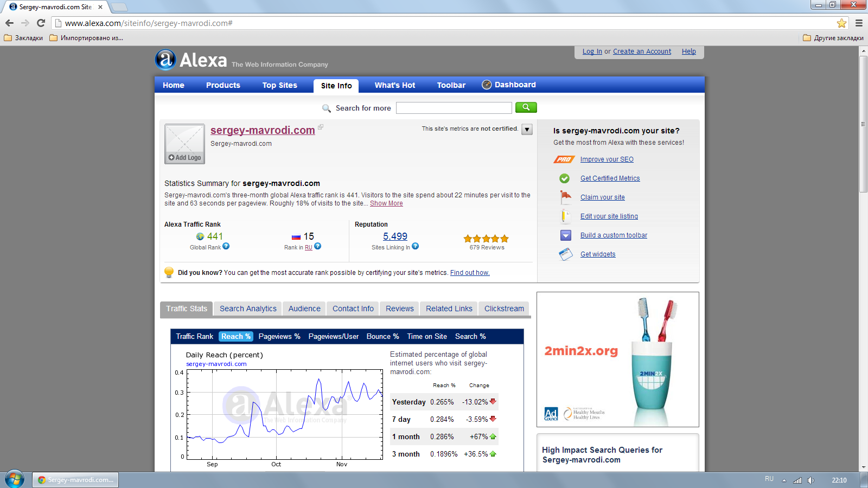Click the toolbar icon for Build custom toolbar
Screen dimensions: 868x488
566,235
